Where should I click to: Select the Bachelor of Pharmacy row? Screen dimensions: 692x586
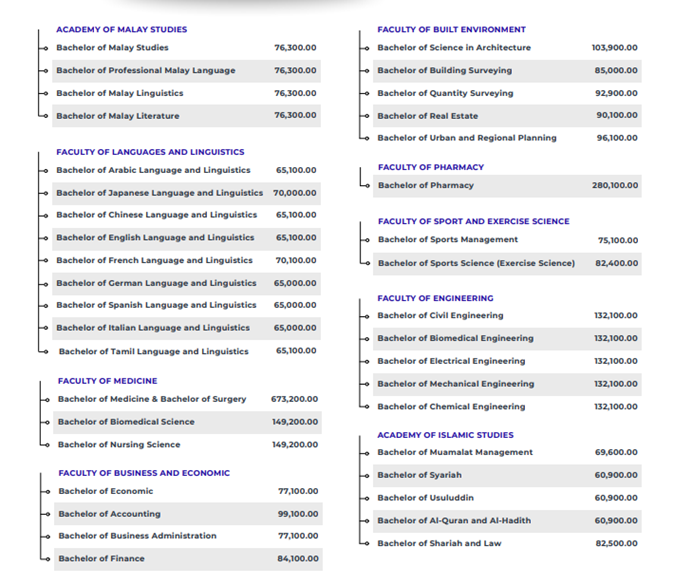point(507,186)
